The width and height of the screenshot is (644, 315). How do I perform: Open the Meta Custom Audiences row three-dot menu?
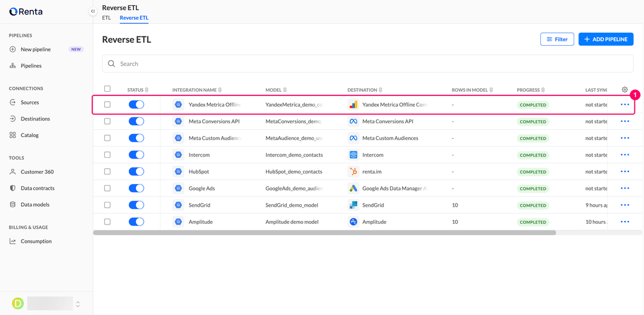[x=625, y=138]
